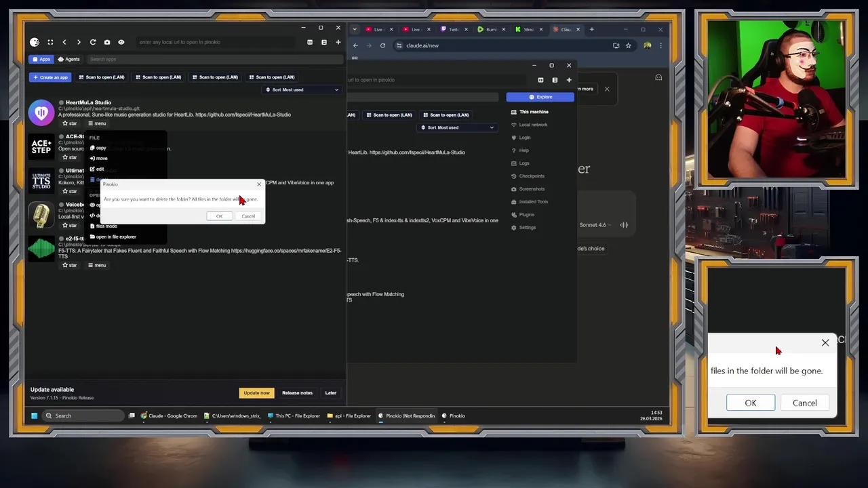Star the HeartMuLa Studio app

click(x=69, y=123)
